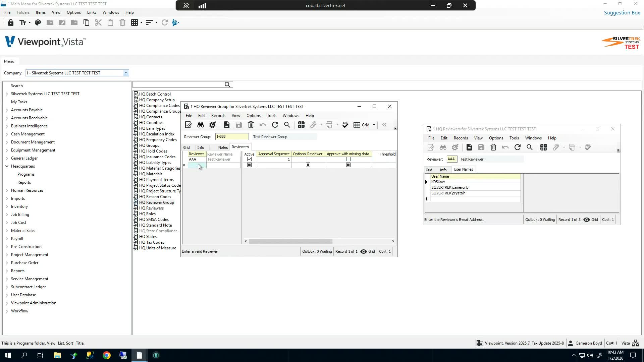Viewport: 644px width, 362px height.
Task: Expand the Accounts Payable folder
Action: (7, 110)
